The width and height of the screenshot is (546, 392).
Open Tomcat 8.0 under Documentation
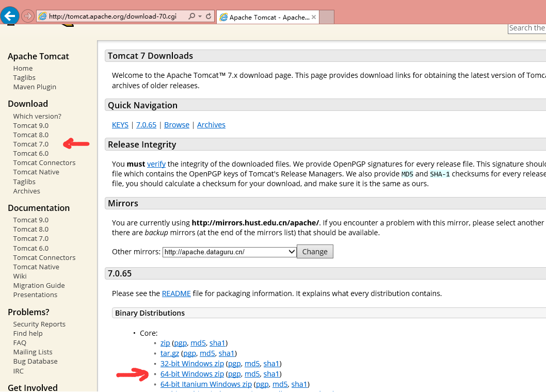pyautogui.click(x=31, y=230)
